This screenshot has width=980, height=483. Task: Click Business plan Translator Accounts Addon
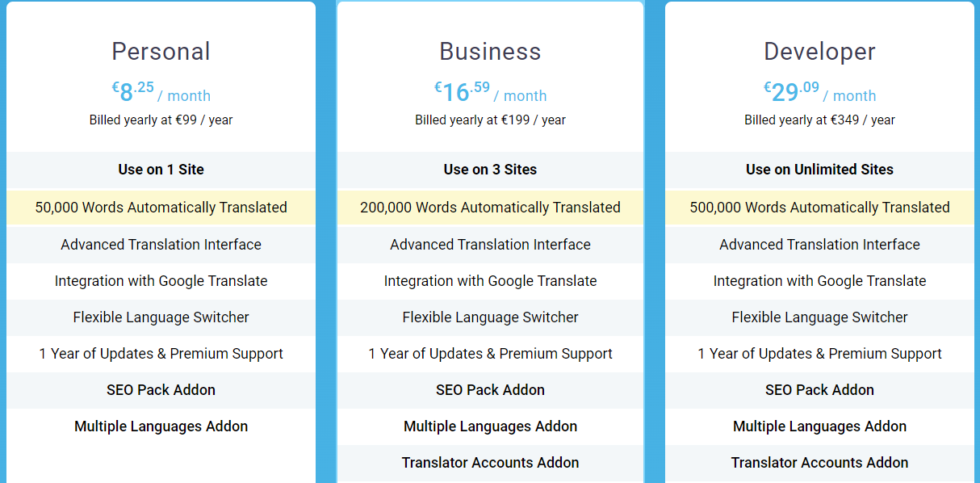pos(490,463)
